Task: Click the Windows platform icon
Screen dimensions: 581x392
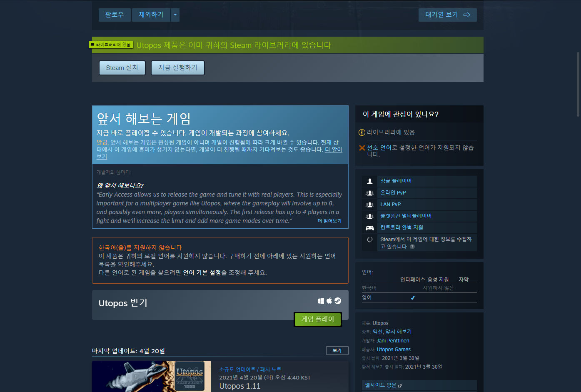Action: point(321,301)
